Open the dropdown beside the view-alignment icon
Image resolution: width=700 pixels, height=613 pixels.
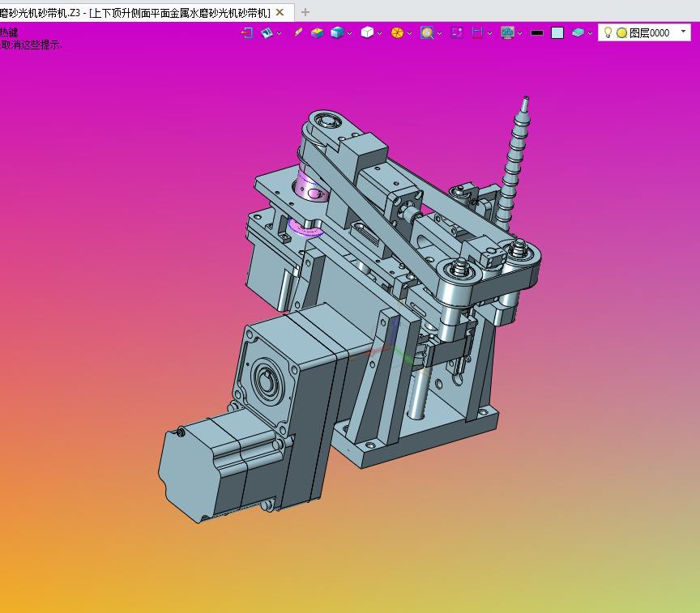[x=279, y=33]
